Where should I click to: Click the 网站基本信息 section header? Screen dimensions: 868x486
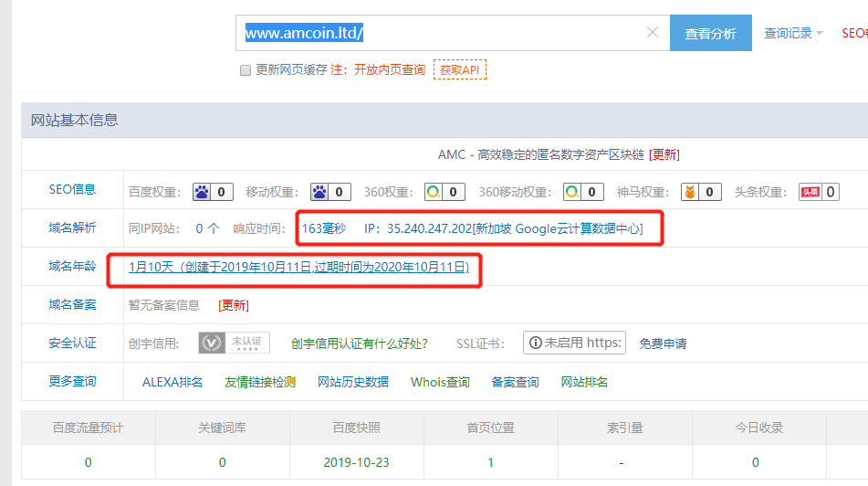(74, 121)
